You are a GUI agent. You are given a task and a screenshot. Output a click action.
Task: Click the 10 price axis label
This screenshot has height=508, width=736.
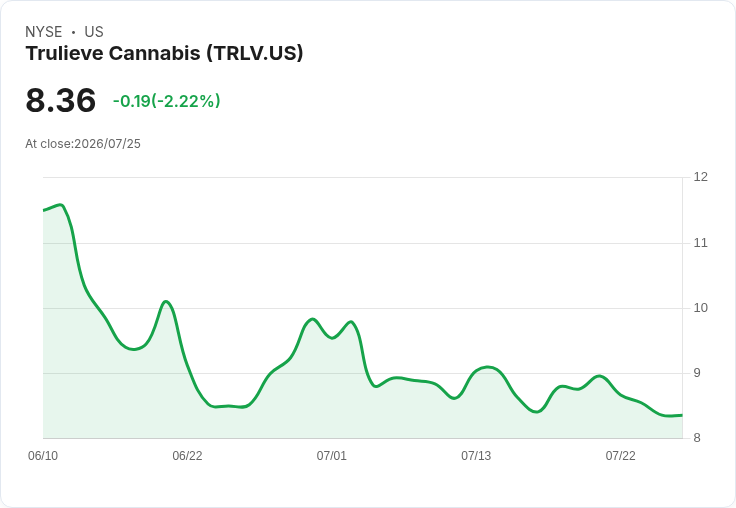pos(700,308)
